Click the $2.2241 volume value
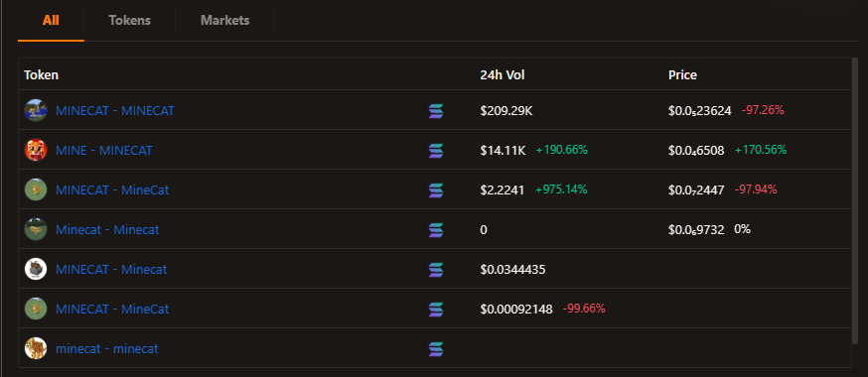This screenshot has width=868, height=377. point(503,190)
